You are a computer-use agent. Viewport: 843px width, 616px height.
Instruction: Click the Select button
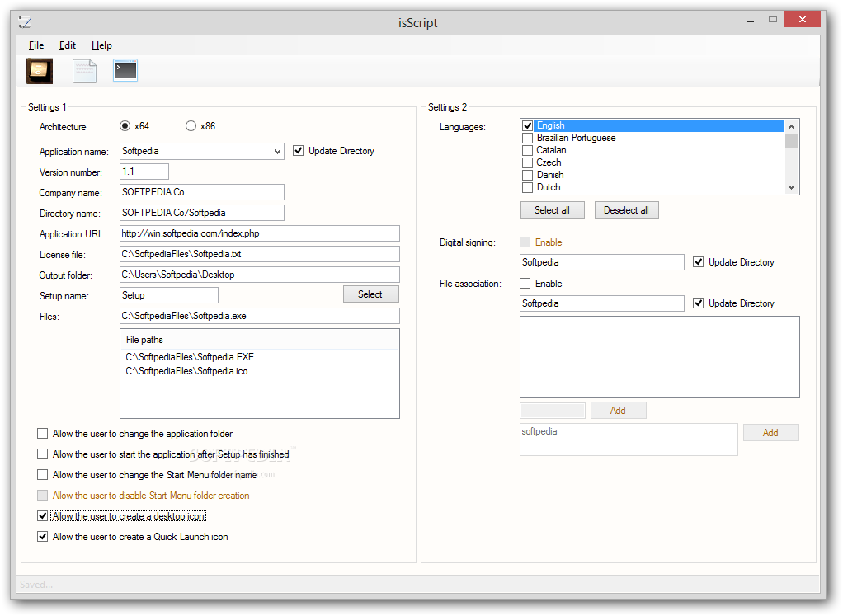tap(370, 294)
